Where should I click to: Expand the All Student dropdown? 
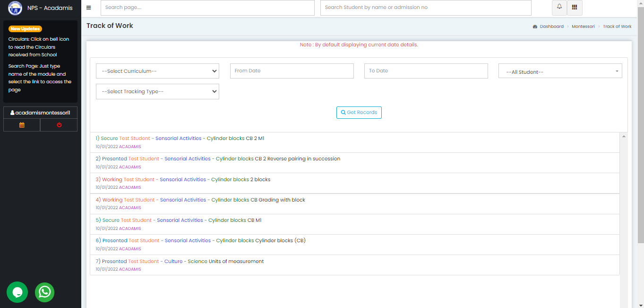click(x=560, y=71)
